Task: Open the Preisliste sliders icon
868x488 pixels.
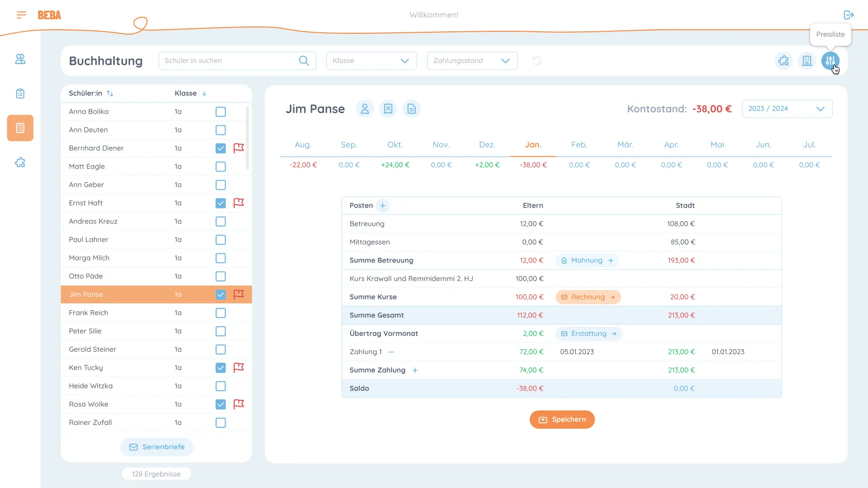Action: coord(830,61)
